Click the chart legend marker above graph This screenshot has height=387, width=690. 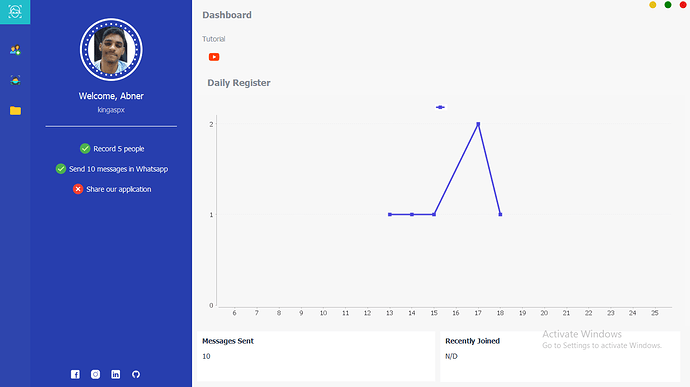[440, 107]
